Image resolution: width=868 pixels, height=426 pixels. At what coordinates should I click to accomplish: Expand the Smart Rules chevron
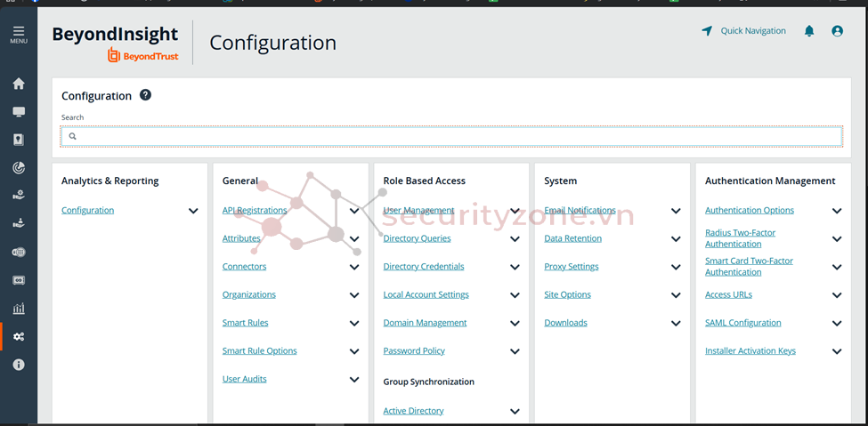pos(354,324)
